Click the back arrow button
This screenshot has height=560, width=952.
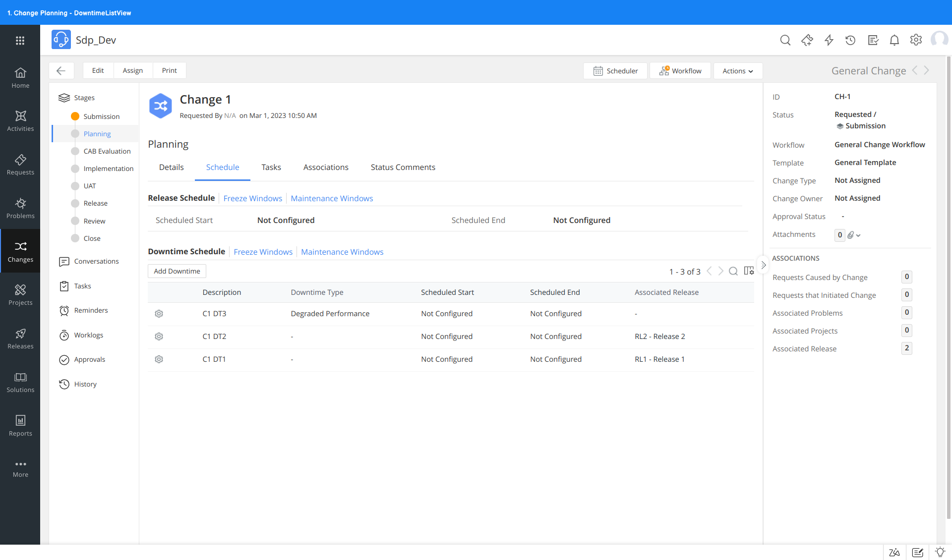point(61,70)
